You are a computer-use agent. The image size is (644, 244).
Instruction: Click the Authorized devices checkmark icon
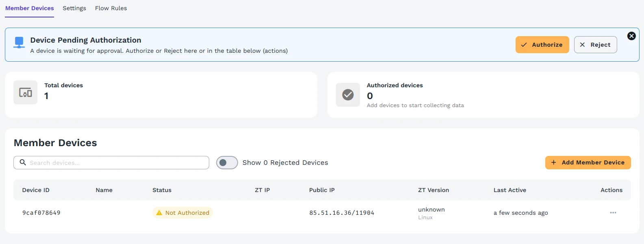348,95
